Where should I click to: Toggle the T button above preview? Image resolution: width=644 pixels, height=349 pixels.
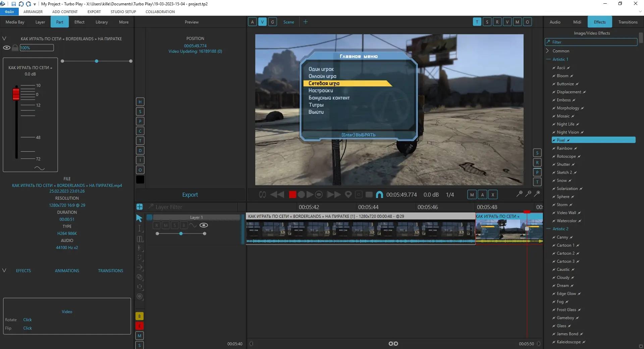477,22
